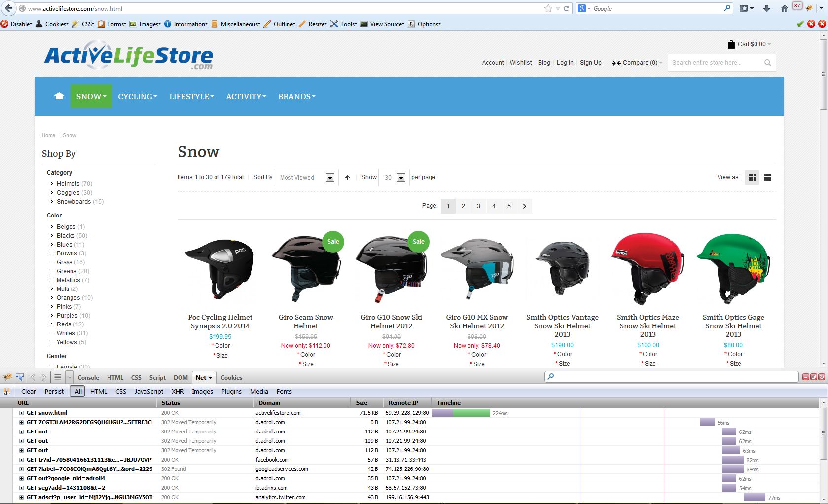Screen dimensions: 828x504
Task: Switch to Firebug HTML tab
Action: 115,378
